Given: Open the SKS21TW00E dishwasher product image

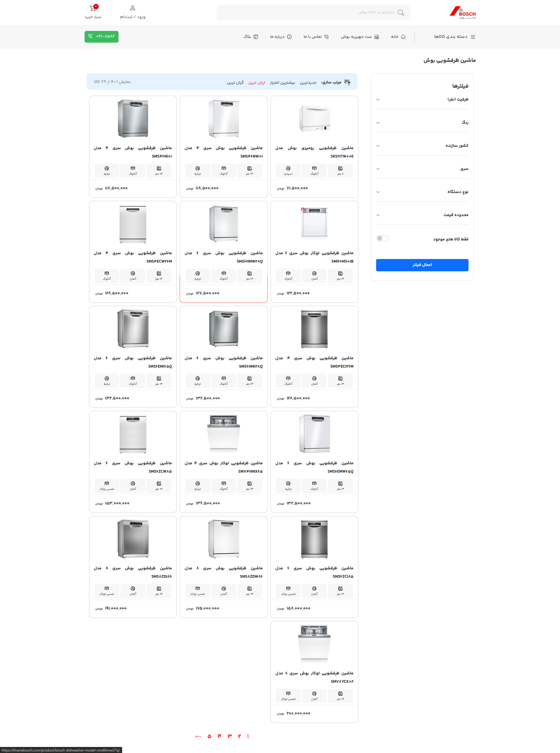Looking at the screenshot, I should click(314, 118).
